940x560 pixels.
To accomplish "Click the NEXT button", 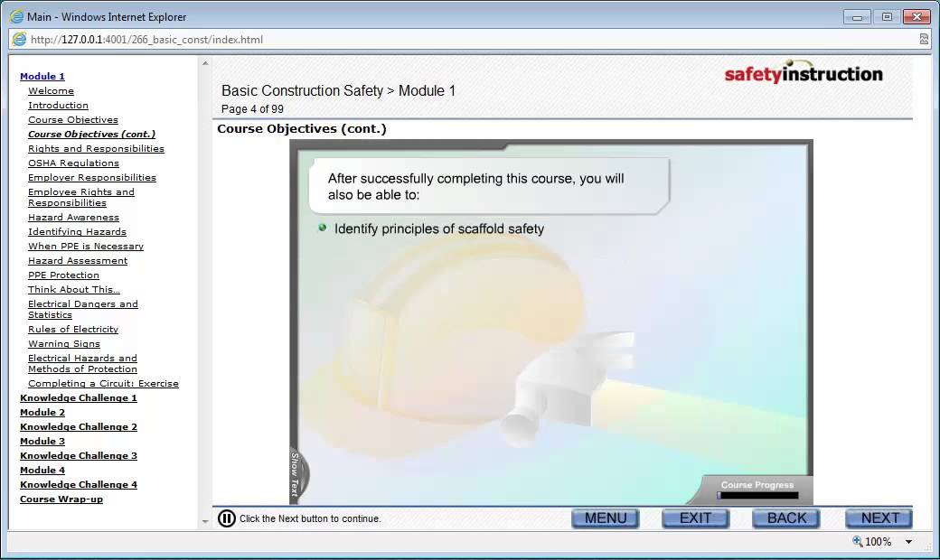I will (879, 518).
